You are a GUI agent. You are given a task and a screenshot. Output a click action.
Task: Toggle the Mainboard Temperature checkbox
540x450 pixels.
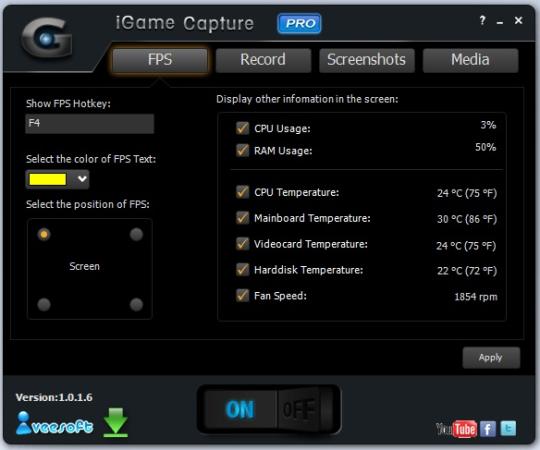(242, 218)
